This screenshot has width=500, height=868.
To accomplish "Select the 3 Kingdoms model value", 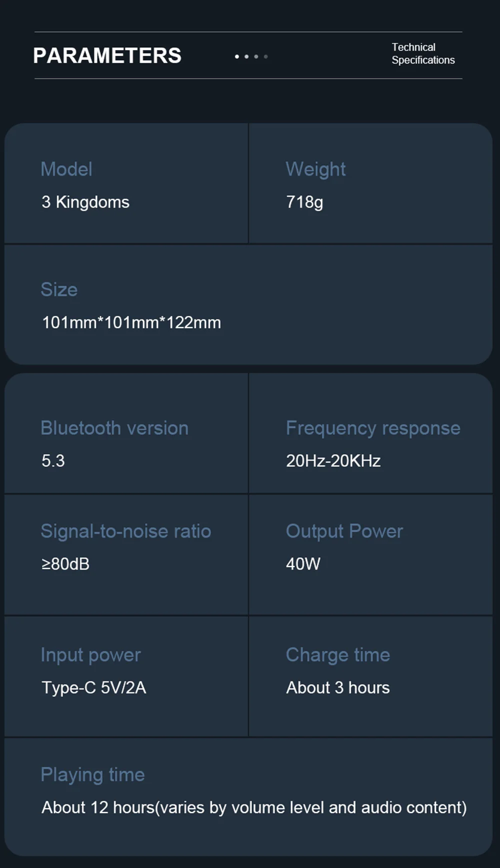I will (x=85, y=202).
